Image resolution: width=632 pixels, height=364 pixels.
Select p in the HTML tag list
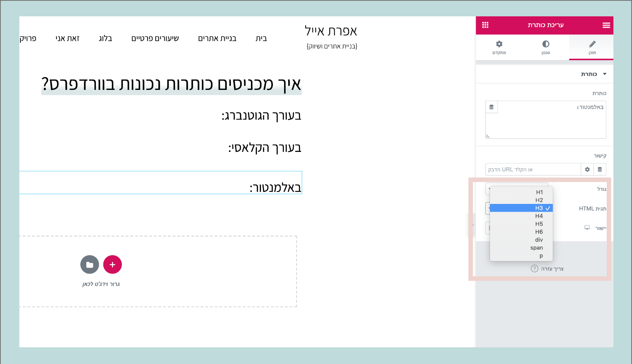pos(522,256)
